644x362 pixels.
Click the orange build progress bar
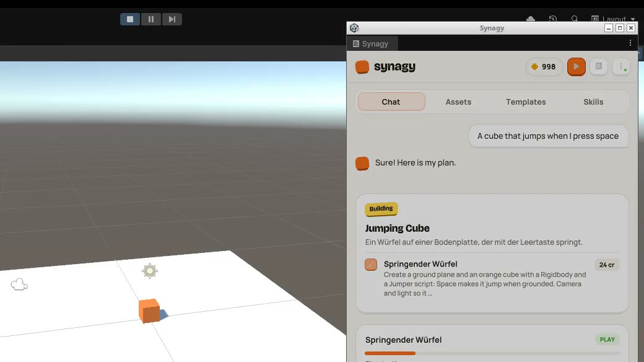coord(390,353)
